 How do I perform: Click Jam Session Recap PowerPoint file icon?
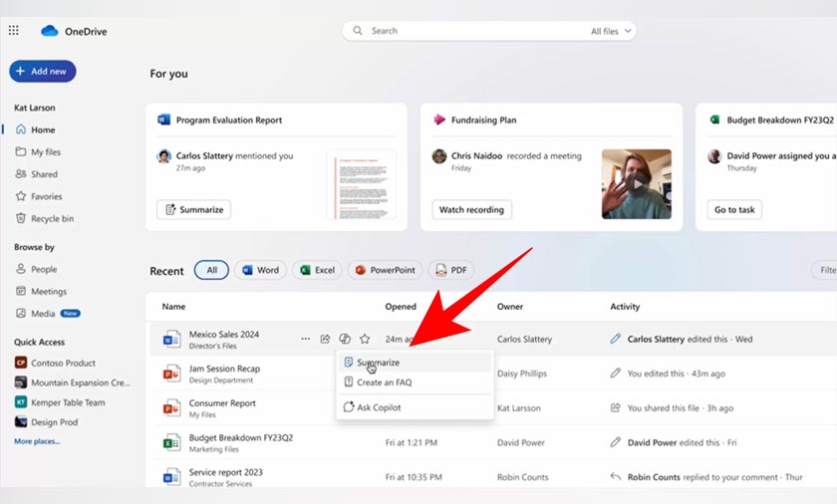[x=171, y=374]
